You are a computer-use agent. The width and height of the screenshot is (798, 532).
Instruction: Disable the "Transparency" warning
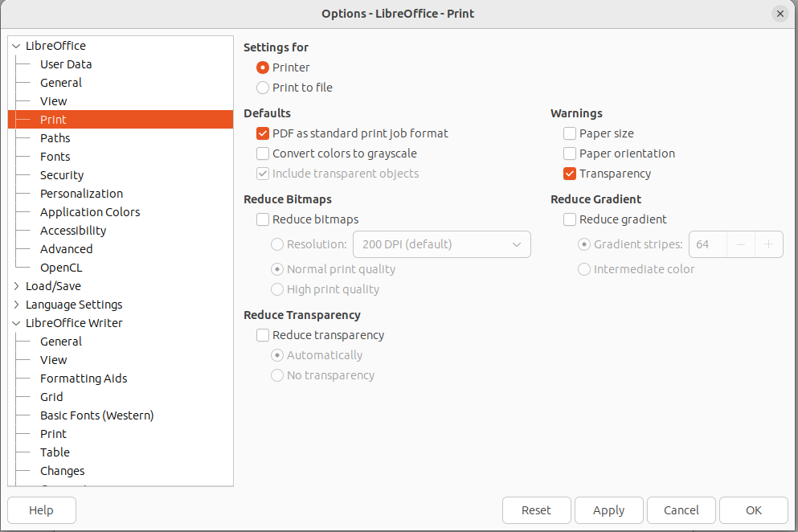[570, 173]
